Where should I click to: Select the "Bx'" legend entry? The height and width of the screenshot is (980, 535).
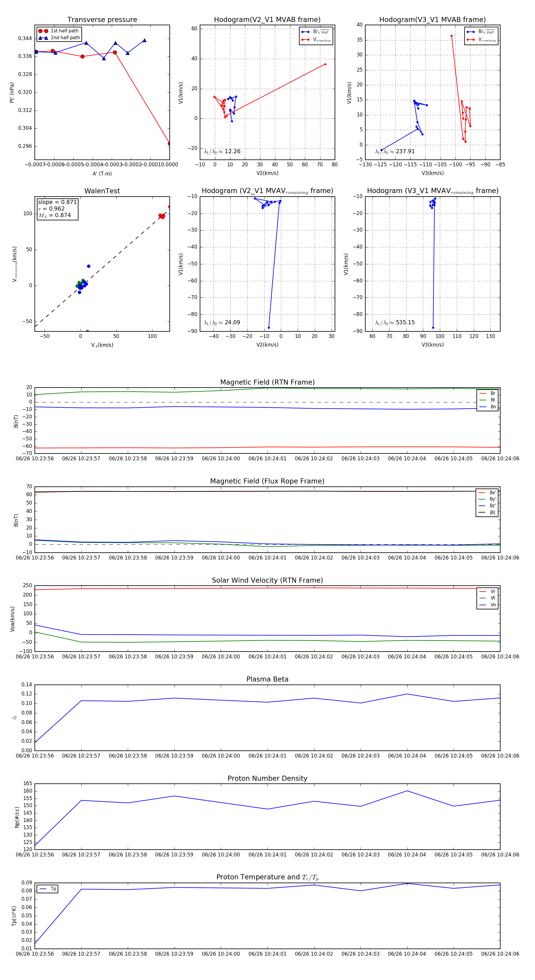[x=487, y=493]
